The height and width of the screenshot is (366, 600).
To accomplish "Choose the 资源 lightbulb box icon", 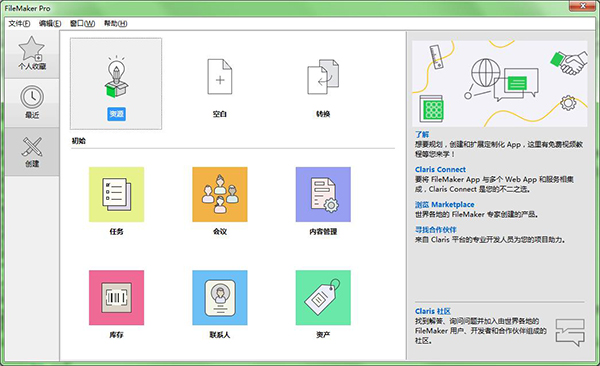I will pyautogui.click(x=116, y=77).
